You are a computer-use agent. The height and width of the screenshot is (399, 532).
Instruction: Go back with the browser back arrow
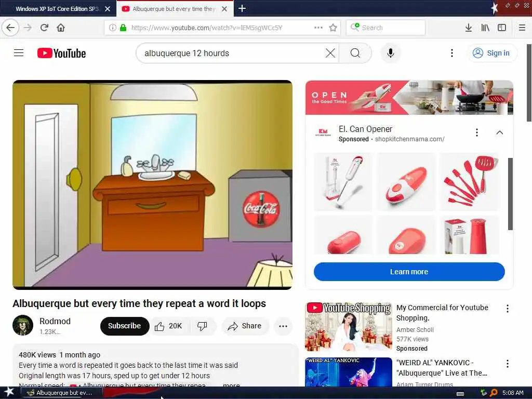point(10,28)
